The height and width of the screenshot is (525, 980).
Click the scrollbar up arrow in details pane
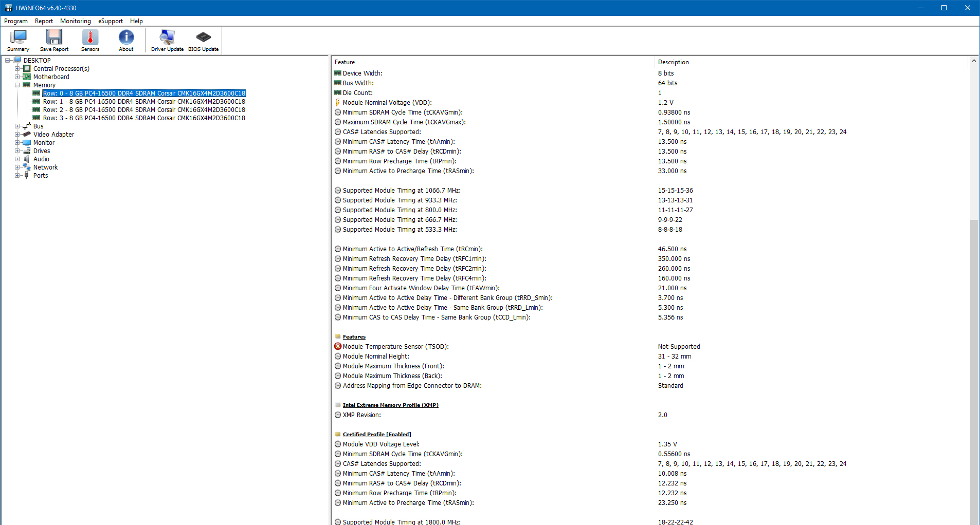tap(974, 61)
